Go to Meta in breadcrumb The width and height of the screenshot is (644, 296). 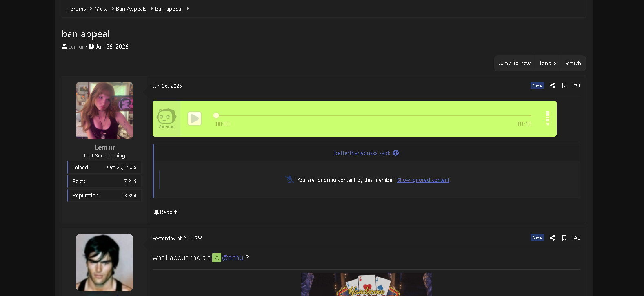coord(101,9)
